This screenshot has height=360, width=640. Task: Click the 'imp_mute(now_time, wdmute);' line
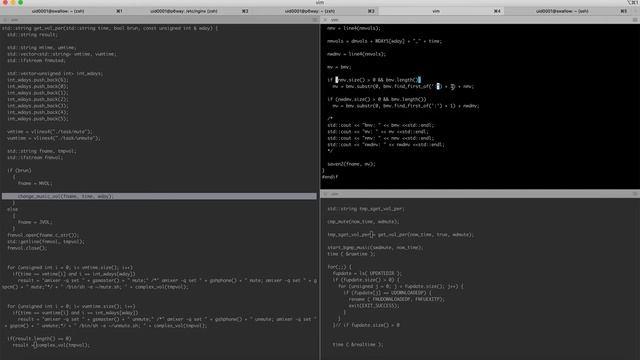point(363,222)
